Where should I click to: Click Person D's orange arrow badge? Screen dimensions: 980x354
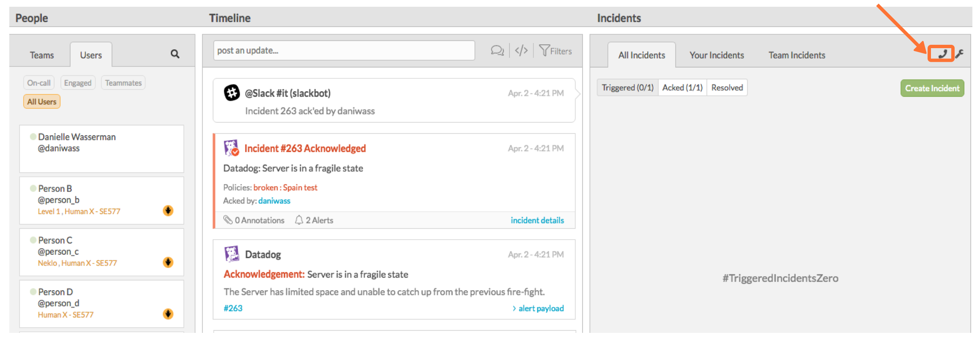pos(168,314)
